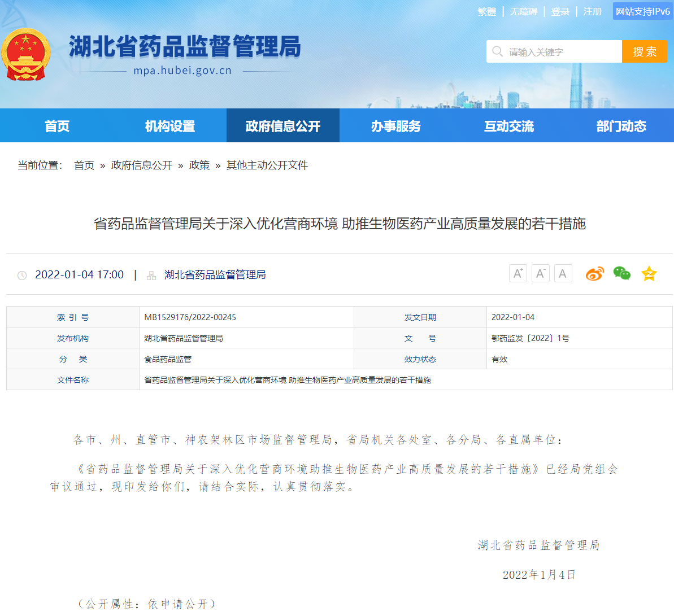Share article via WeChat icon
This screenshot has width=674, height=616.
621,274
